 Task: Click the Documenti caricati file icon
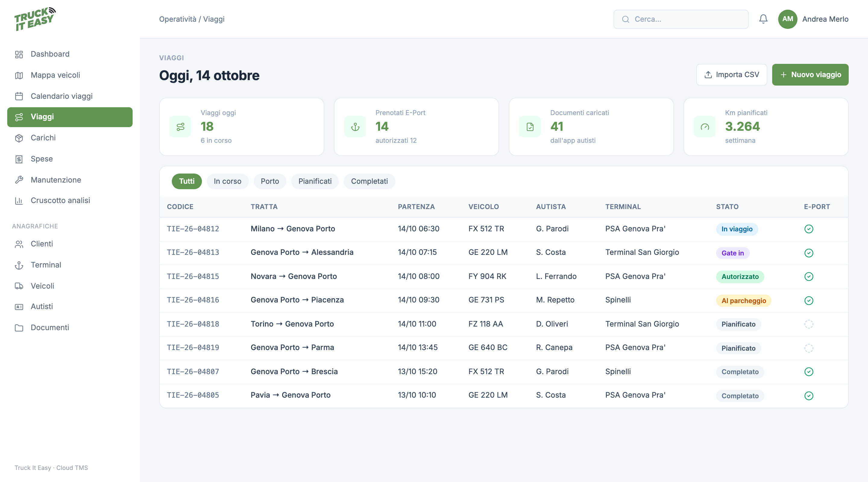[530, 127]
